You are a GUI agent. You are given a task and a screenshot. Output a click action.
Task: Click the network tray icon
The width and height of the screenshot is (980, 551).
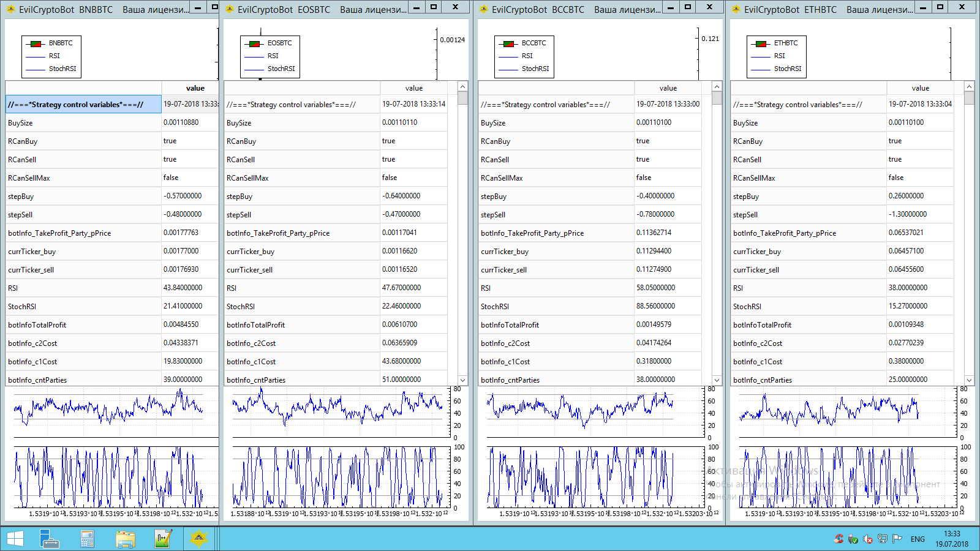pyautogui.click(x=883, y=539)
